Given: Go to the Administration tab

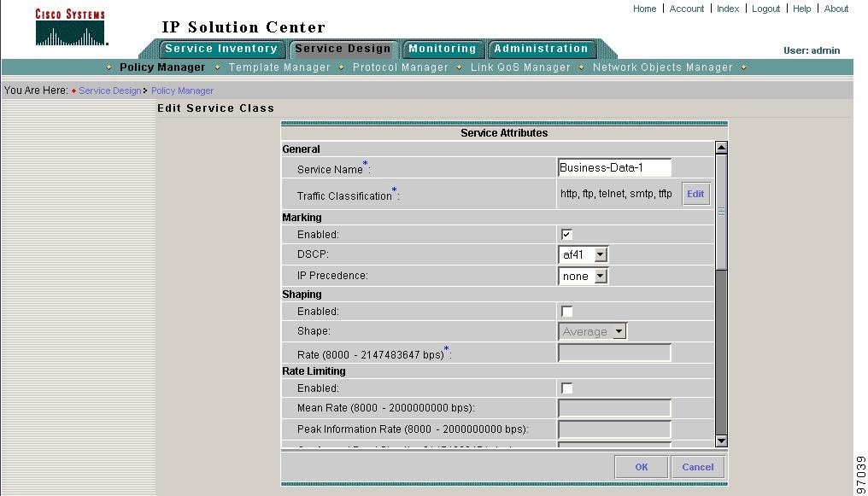Looking at the screenshot, I should pos(541,49).
